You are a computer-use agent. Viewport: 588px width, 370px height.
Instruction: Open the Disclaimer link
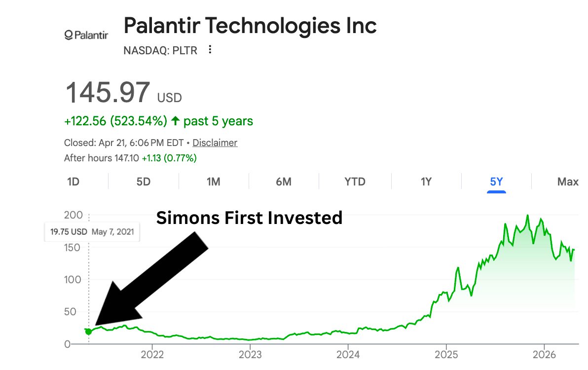pyautogui.click(x=215, y=143)
